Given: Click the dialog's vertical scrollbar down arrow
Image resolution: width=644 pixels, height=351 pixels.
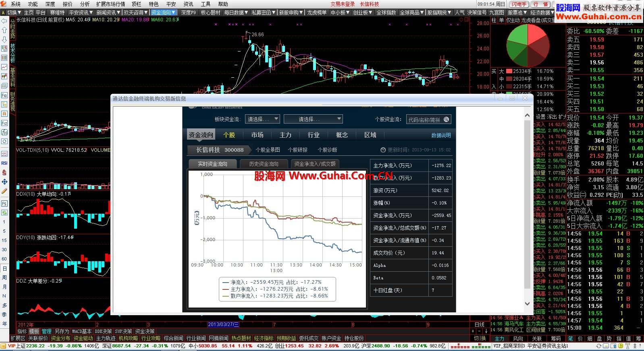Looking at the screenshot, I should [527, 304].
